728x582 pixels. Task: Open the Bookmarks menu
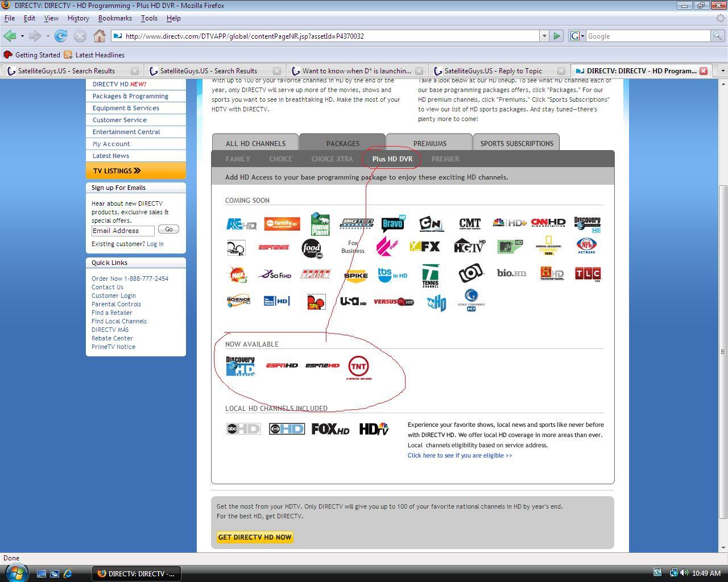click(x=115, y=18)
